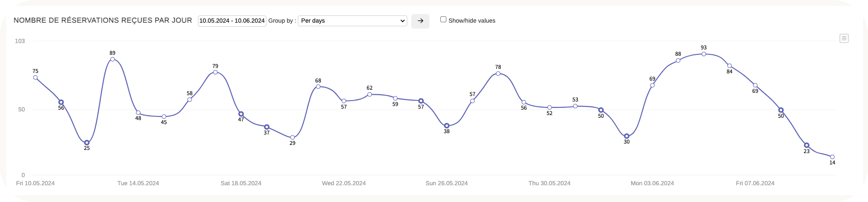Image resolution: width=868 pixels, height=202 pixels.
Task: Select the data point labeled 78
Action: 498,73
